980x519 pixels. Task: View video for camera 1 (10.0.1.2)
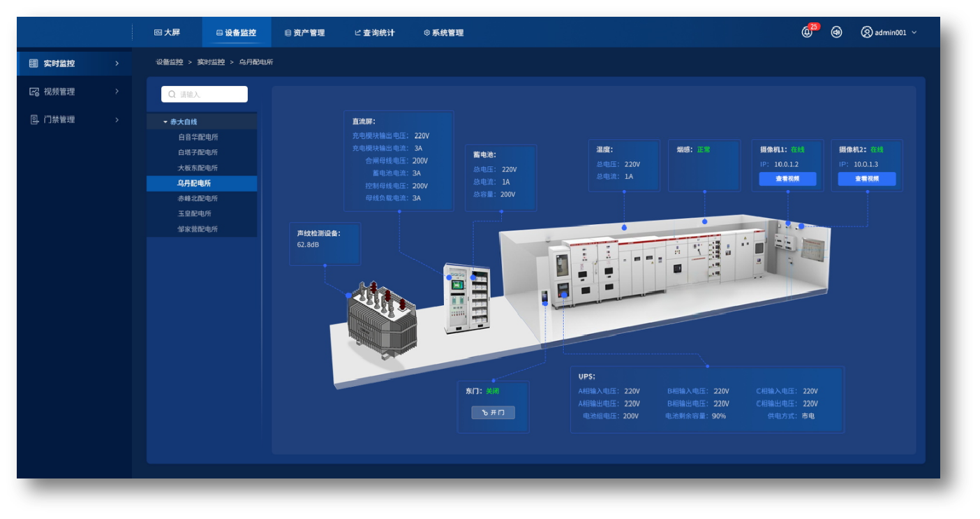point(787,179)
